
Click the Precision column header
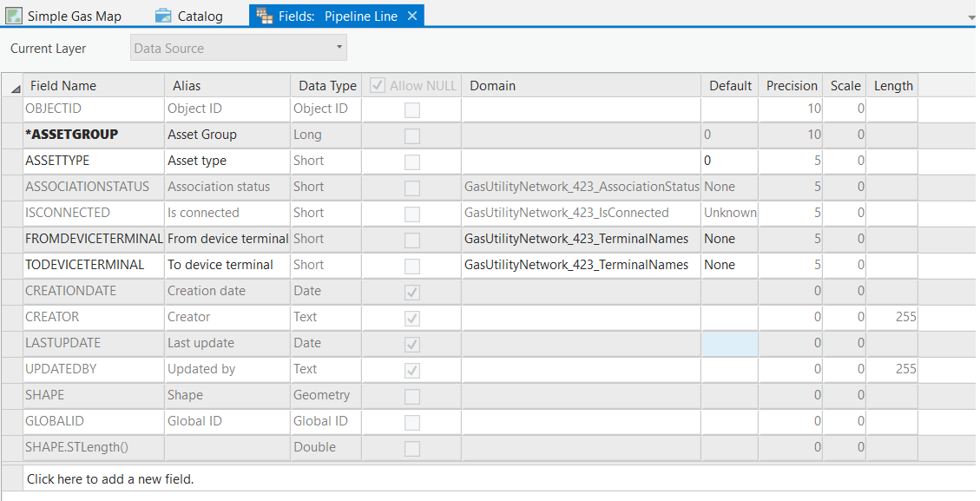[791, 86]
